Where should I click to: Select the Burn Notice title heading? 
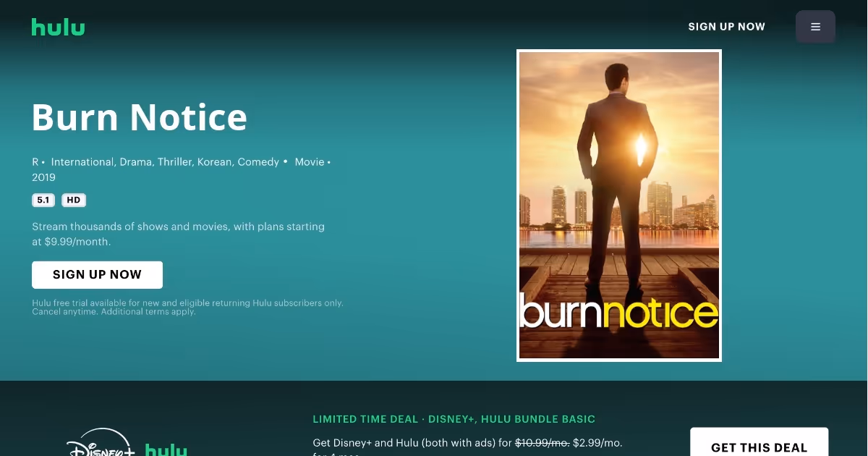140,117
